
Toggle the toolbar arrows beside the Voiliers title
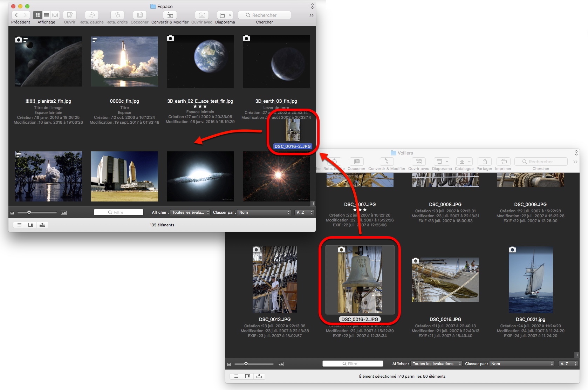[x=576, y=153]
